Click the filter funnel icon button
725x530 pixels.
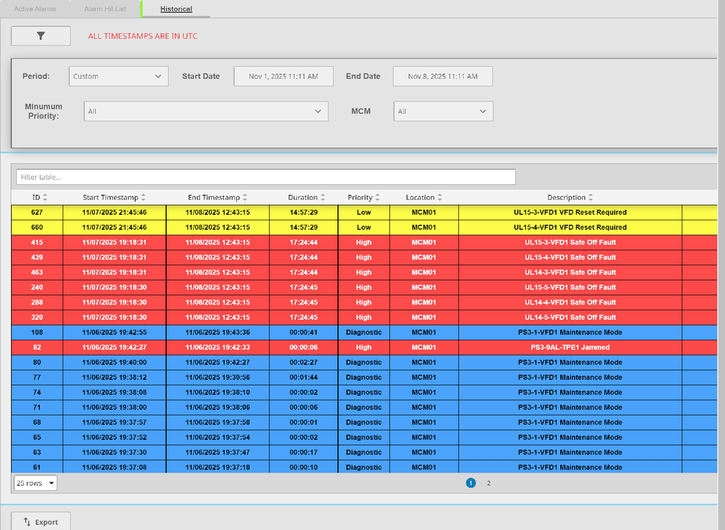41,36
